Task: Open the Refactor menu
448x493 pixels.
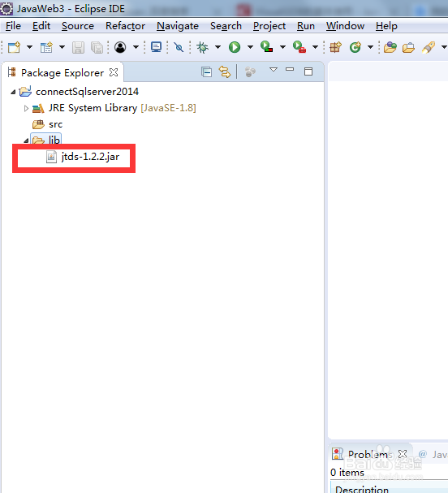Action: (x=125, y=26)
